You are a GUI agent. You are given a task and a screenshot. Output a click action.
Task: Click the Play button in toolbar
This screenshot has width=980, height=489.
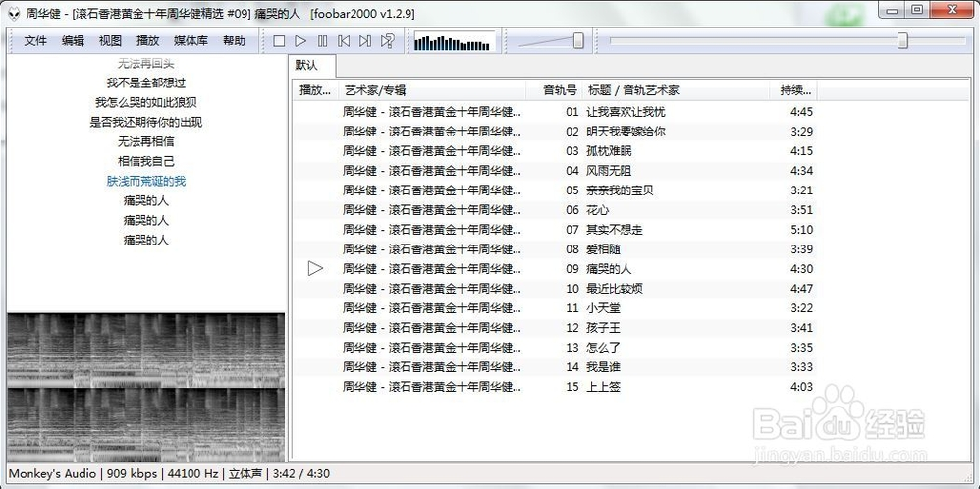pyautogui.click(x=300, y=41)
